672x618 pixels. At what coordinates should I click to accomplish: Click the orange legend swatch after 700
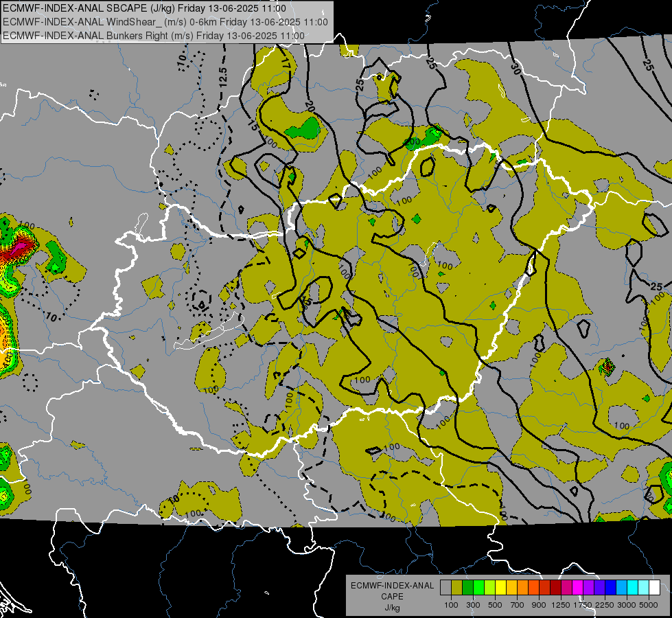pos(522,588)
